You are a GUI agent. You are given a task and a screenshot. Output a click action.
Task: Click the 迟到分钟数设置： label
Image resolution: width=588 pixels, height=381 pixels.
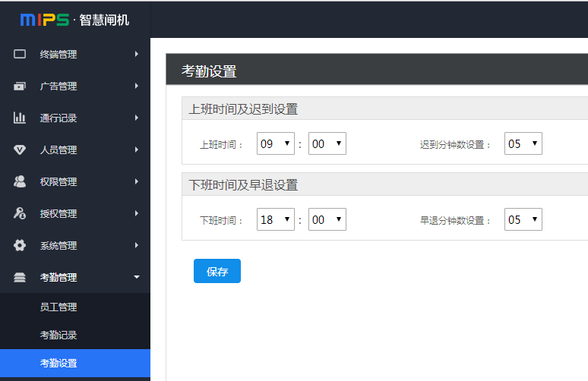point(455,145)
